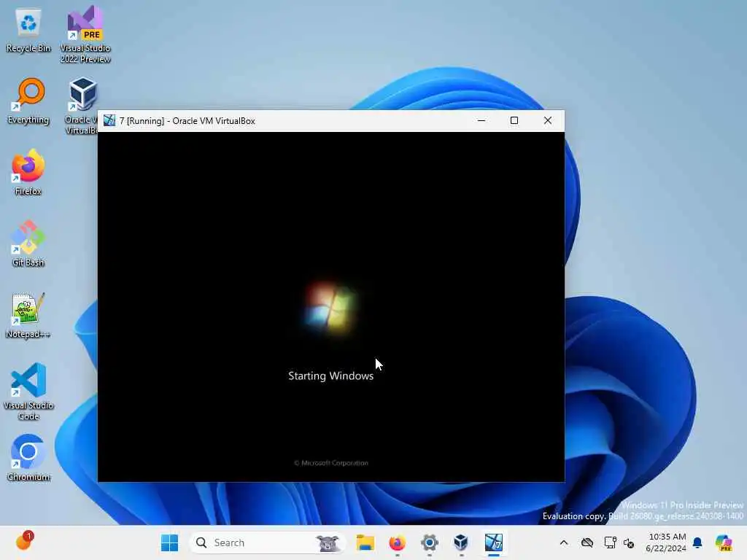Open Firefox from the taskbar
The width and height of the screenshot is (747, 560).
point(398,542)
